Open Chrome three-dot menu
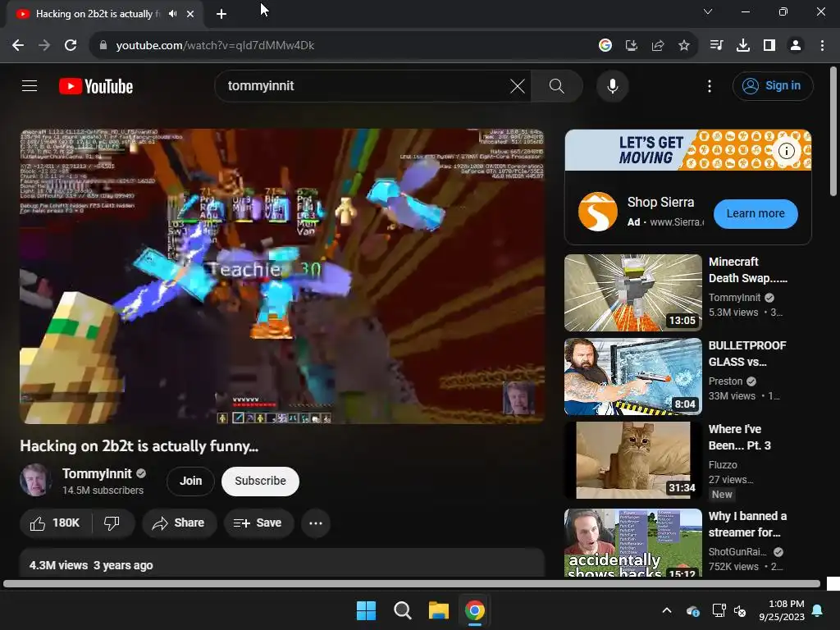 click(822, 46)
